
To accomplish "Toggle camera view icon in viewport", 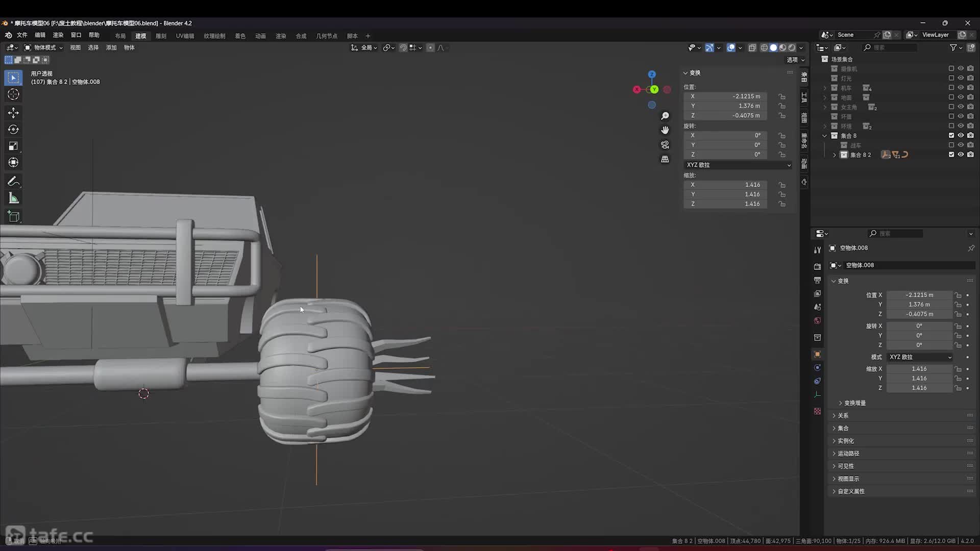I will 665,145.
